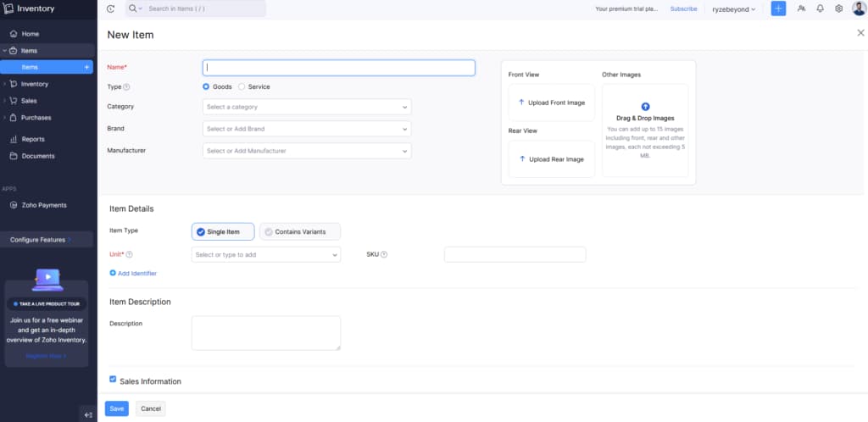The image size is (868, 422).
Task: Click the Subscribe link
Action: (x=684, y=8)
